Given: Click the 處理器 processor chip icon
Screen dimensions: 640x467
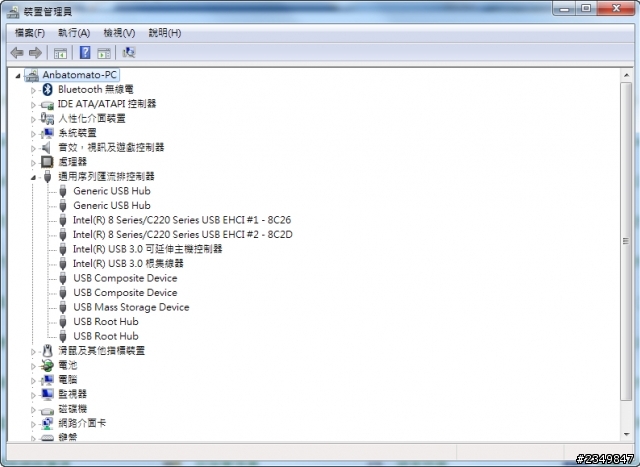Looking at the screenshot, I should [x=47, y=162].
